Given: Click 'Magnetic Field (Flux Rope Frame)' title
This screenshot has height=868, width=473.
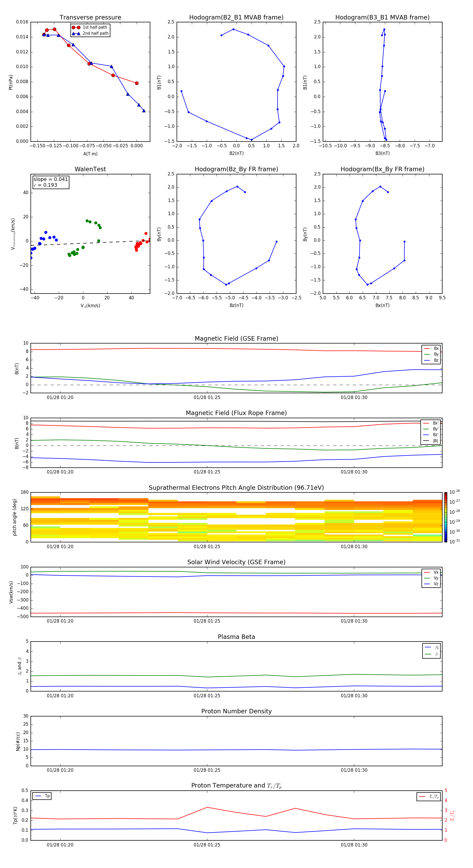Looking at the screenshot, I should (x=236, y=413).
